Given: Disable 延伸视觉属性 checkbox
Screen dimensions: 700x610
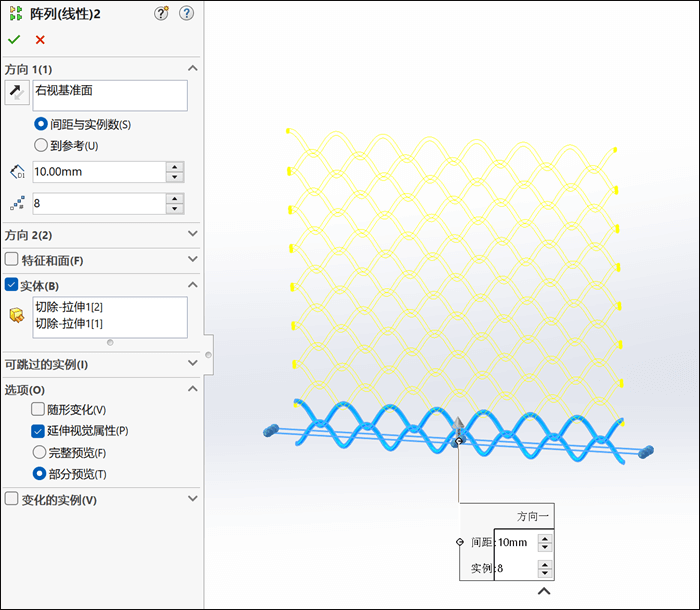Looking at the screenshot, I should [38, 430].
